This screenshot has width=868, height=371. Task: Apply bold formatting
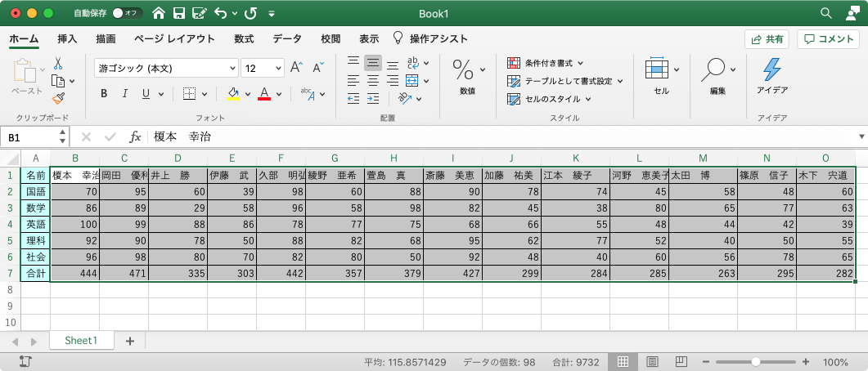click(104, 94)
